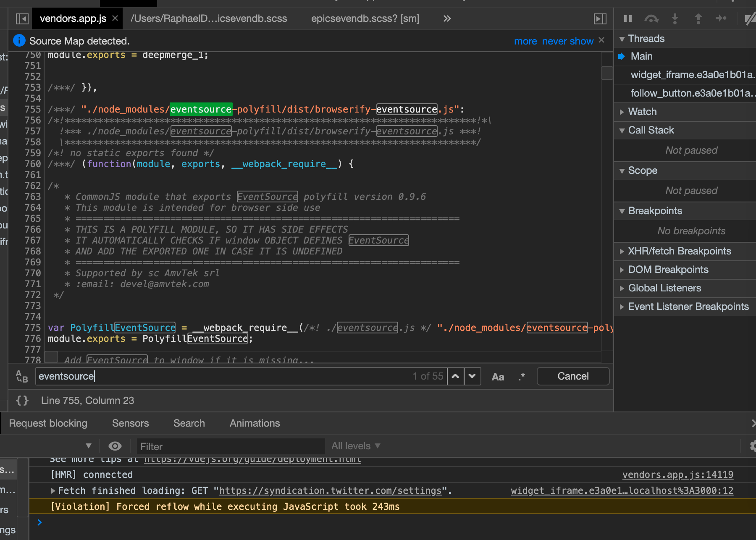Screen dimensions: 756x540
Task: Step out of current function
Action: point(698,18)
